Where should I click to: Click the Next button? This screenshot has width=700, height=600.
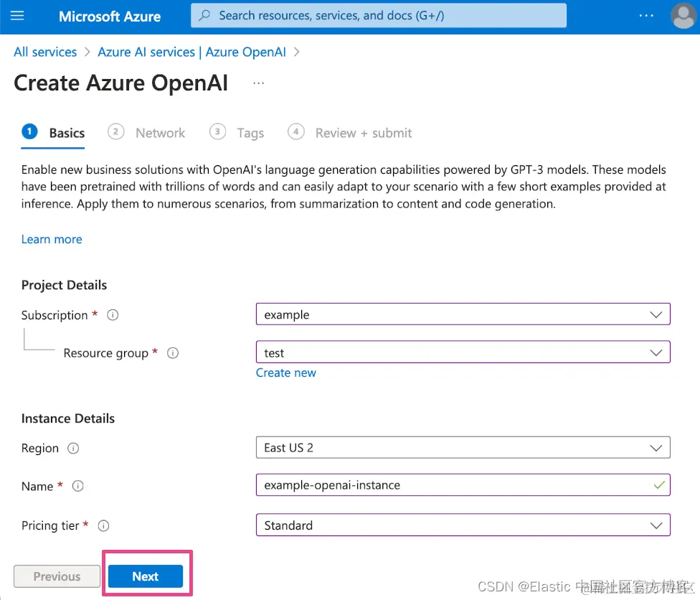click(x=146, y=576)
